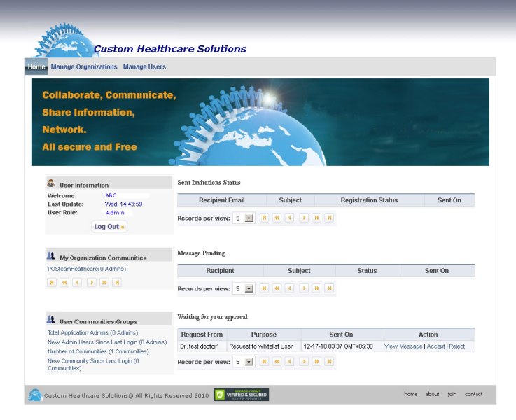
Task: Open the Manage Organizations menu item
Action: [84, 67]
